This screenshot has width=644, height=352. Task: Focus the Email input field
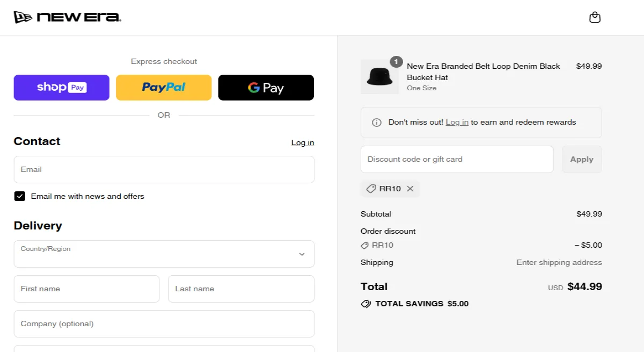tap(164, 170)
